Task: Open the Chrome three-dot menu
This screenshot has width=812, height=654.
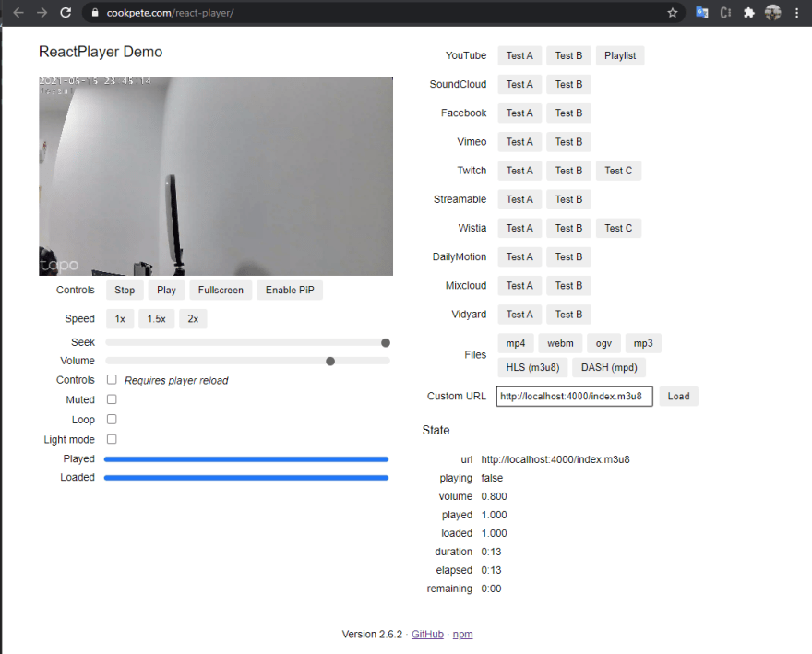Action: [x=796, y=13]
